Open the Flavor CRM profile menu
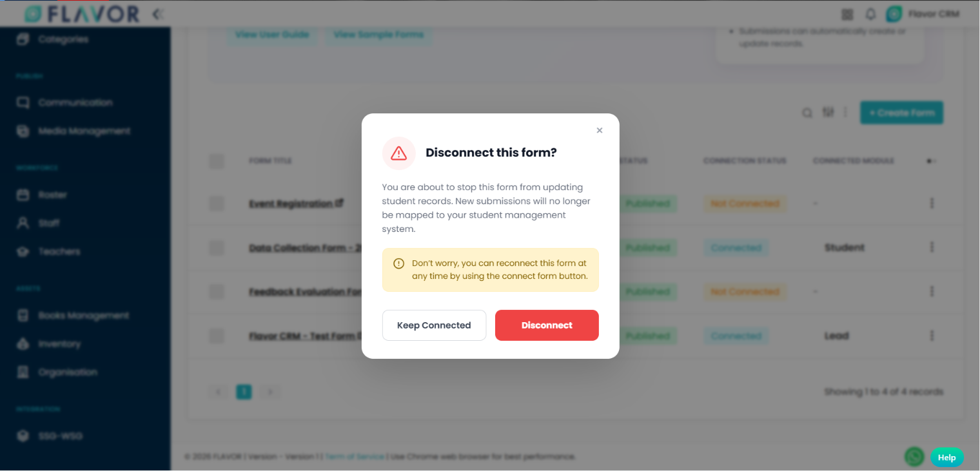This screenshot has width=980, height=471. pyautogui.click(x=923, y=14)
